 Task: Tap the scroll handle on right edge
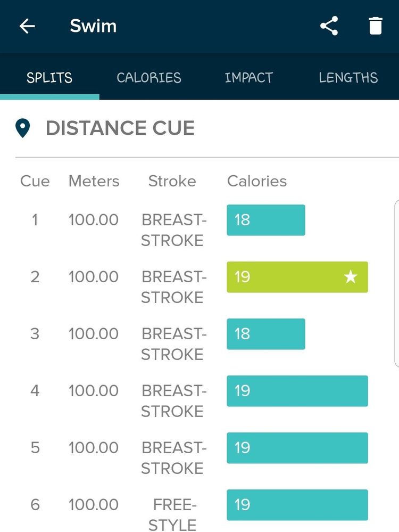[396, 283]
